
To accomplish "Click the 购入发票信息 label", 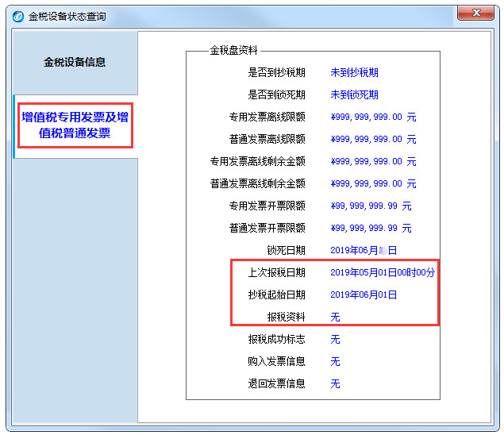I will tap(276, 361).
